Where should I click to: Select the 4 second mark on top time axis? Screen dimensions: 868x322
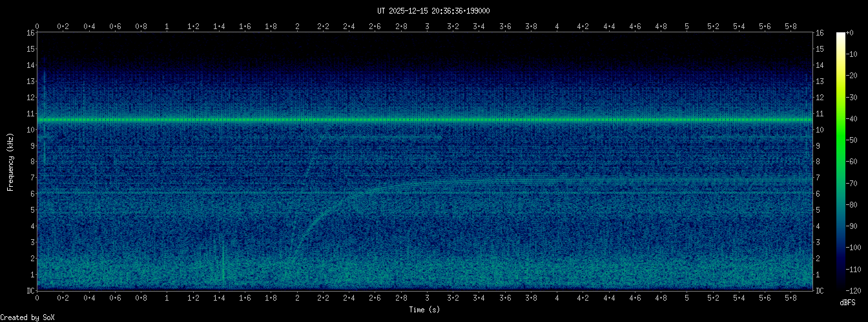point(557,27)
